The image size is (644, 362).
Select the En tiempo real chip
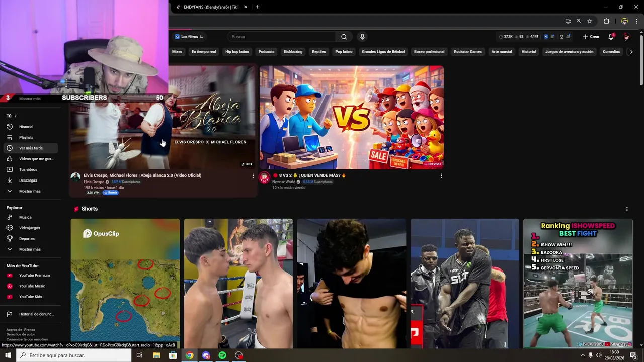[204, 52]
